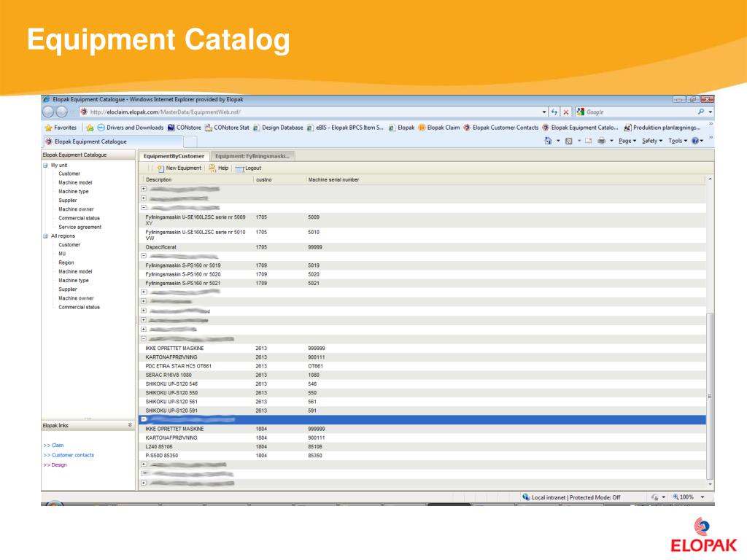The width and height of the screenshot is (747, 560).
Task: Switch to Equipment: Fyllningsmaski tab
Action: (x=252, y=156)
